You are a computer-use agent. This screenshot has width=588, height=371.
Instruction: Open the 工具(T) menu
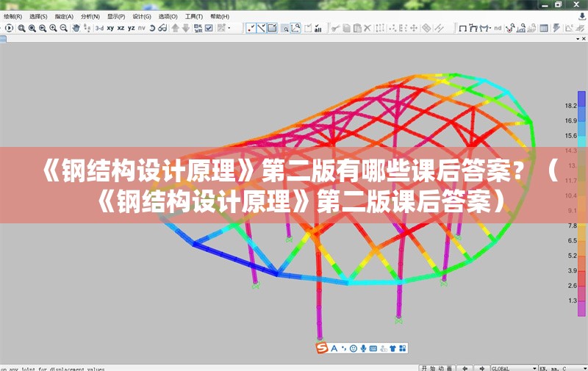tap(194, 16)
